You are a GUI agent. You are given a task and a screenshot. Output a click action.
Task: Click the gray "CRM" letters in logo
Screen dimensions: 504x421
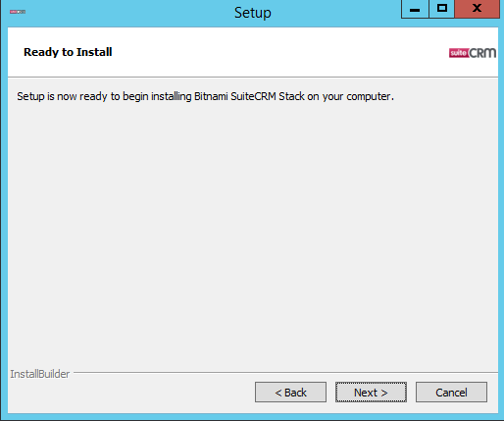(482, 53)
